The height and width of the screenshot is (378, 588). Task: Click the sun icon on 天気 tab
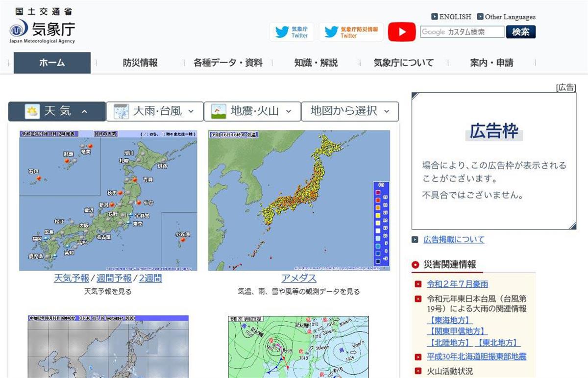click(32, 112)
